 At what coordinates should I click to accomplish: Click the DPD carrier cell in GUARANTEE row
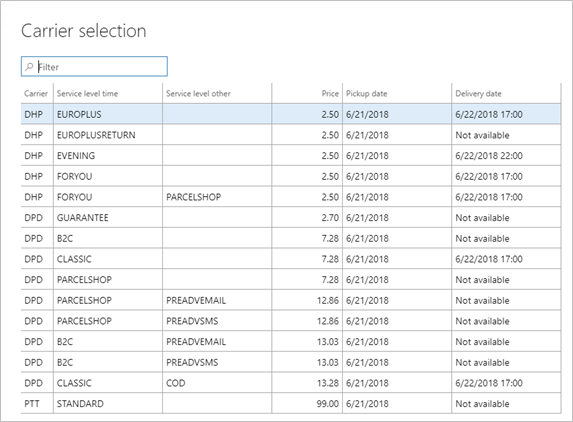pos(37,218)
